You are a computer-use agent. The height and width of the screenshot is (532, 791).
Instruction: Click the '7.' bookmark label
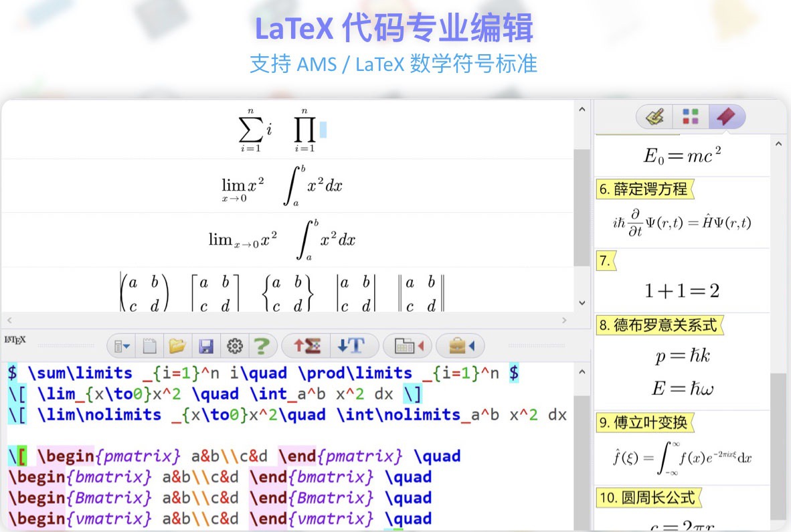click(606, 261)
